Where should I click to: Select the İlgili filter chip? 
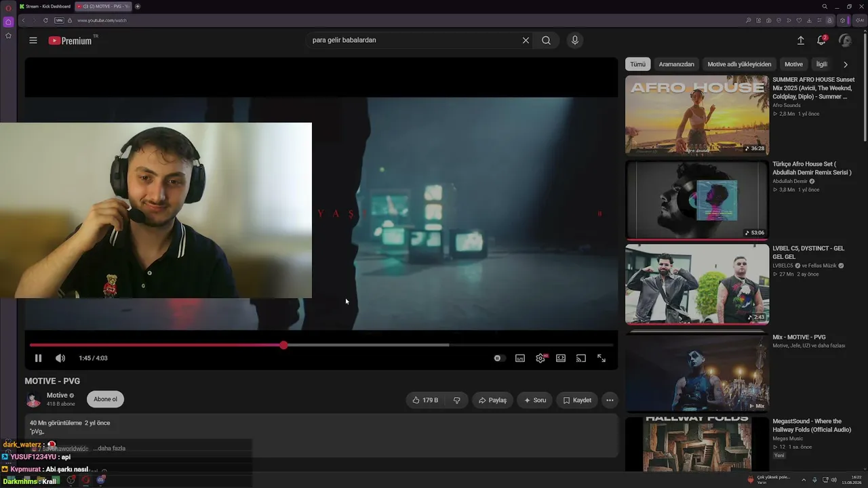822,64
